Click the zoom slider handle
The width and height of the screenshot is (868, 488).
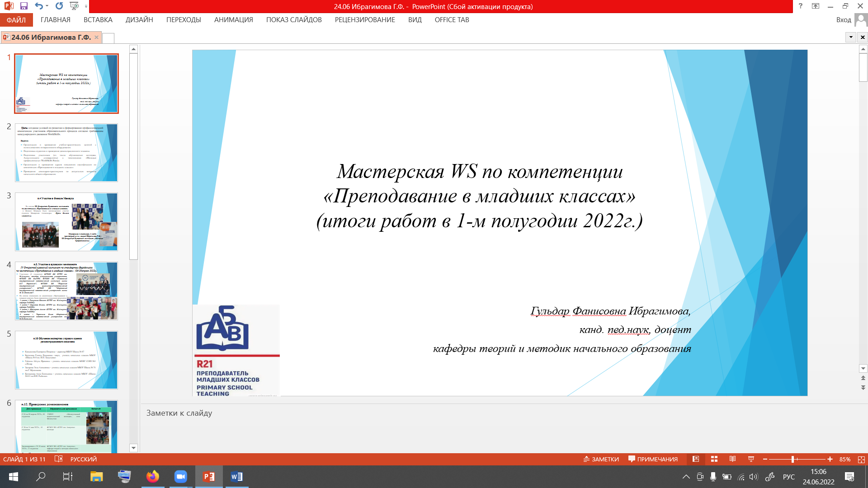[793, 459]
